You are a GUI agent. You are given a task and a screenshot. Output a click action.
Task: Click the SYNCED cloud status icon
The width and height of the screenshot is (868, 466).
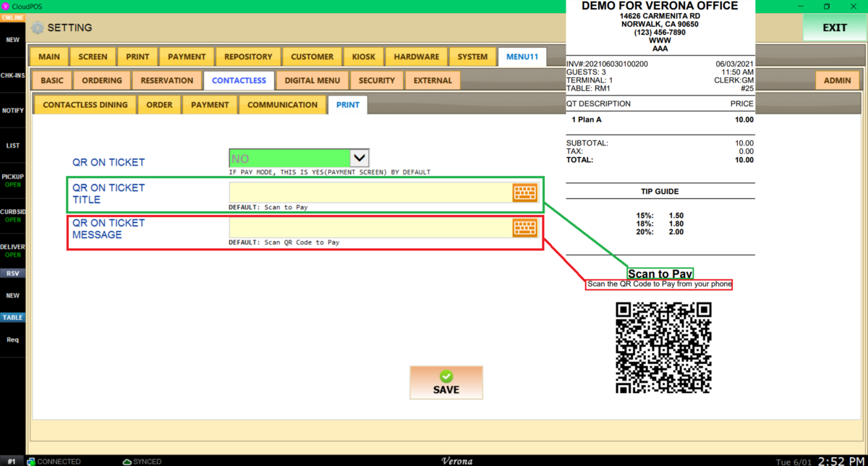(127, 461)
